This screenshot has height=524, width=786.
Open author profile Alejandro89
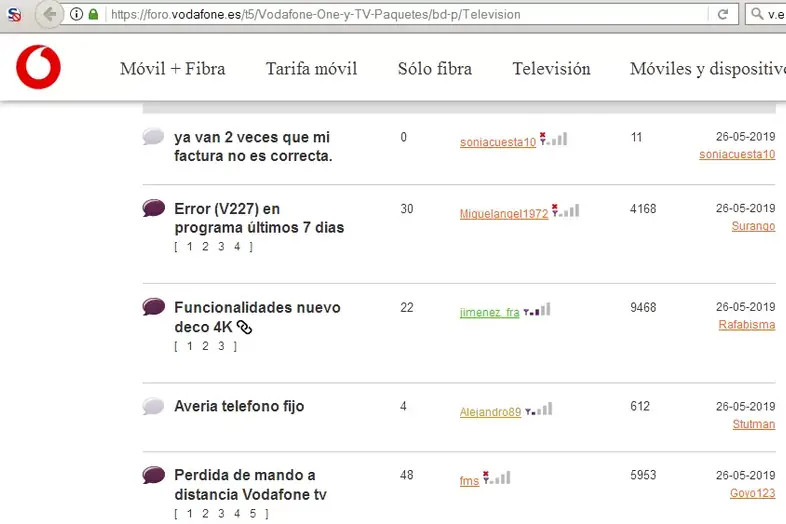pos(490,412)
